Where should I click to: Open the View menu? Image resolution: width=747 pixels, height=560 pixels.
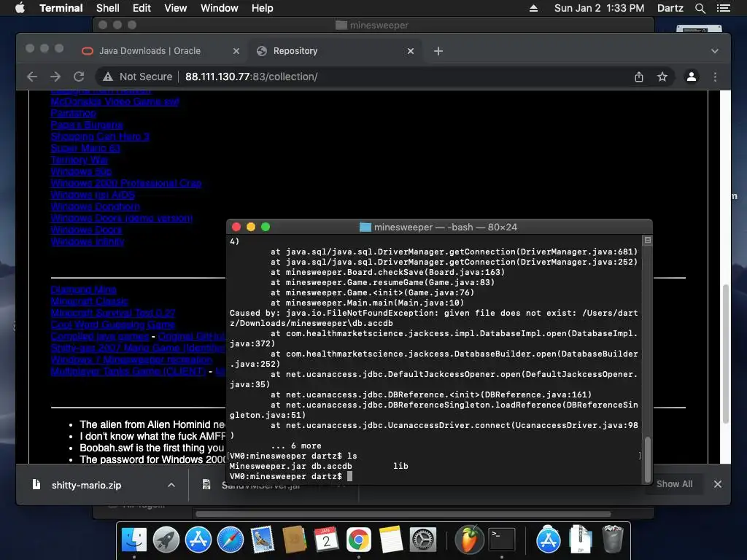pos(175,8)
